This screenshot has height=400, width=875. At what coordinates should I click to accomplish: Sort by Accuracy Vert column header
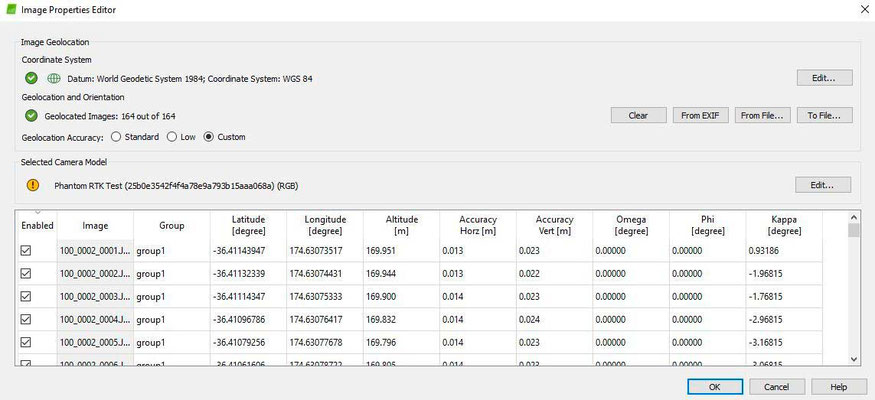pyautogui.click(x=554, y=225)
